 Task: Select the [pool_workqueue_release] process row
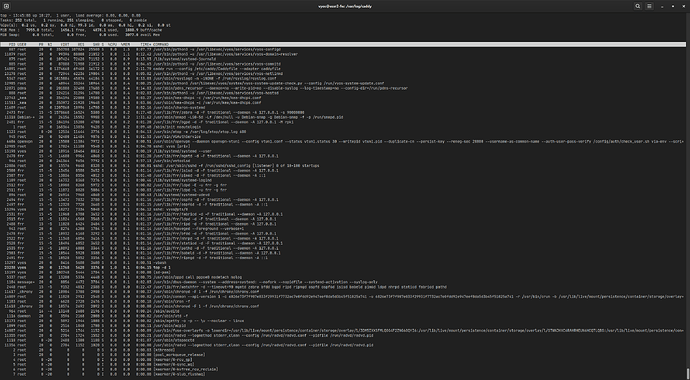point(343,354)
